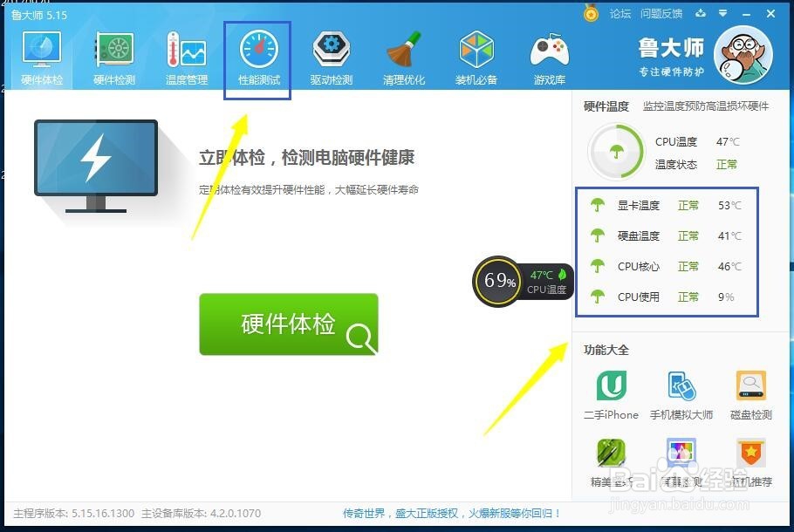Switch to the 硬件检测 tab

[x=114, y=58]
